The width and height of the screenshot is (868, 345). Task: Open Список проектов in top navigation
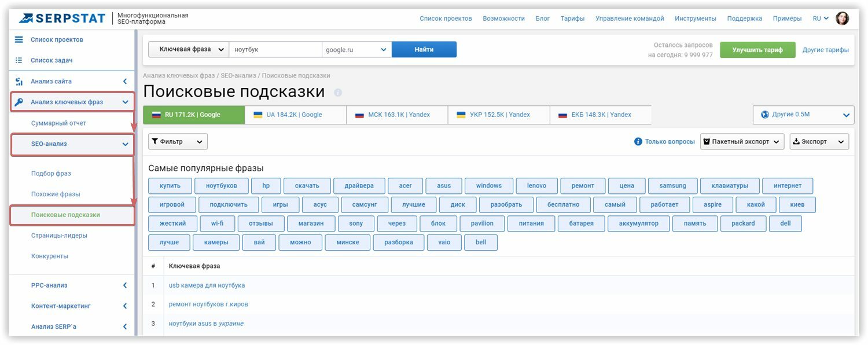point(446,19)
